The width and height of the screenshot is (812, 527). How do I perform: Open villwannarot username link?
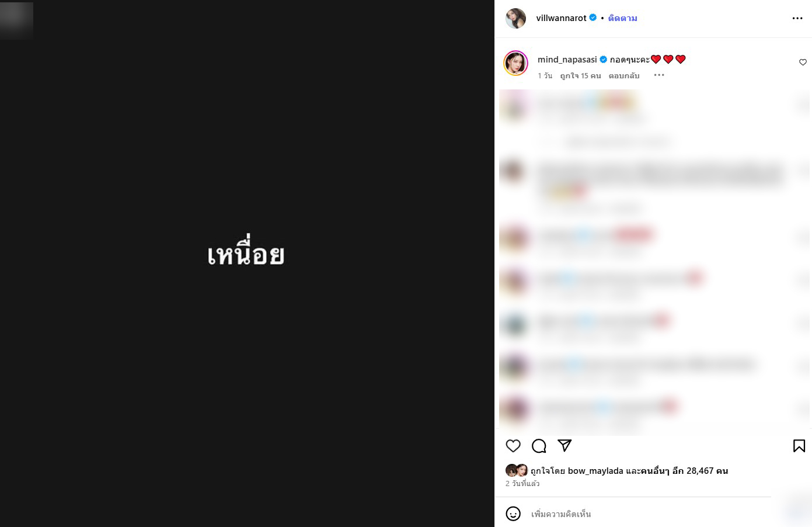(561, 18)
